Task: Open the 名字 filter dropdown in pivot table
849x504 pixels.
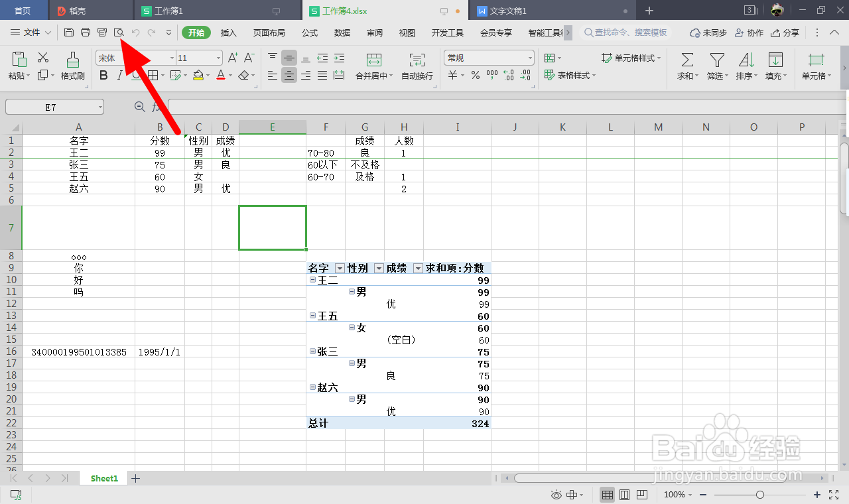Action: pos(340,268)
